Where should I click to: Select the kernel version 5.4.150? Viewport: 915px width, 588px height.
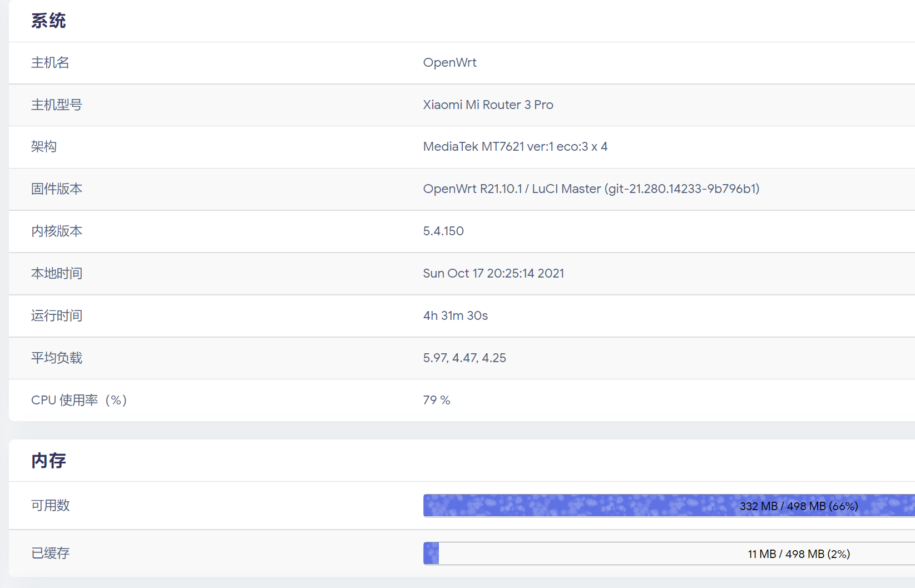(443, 231)
